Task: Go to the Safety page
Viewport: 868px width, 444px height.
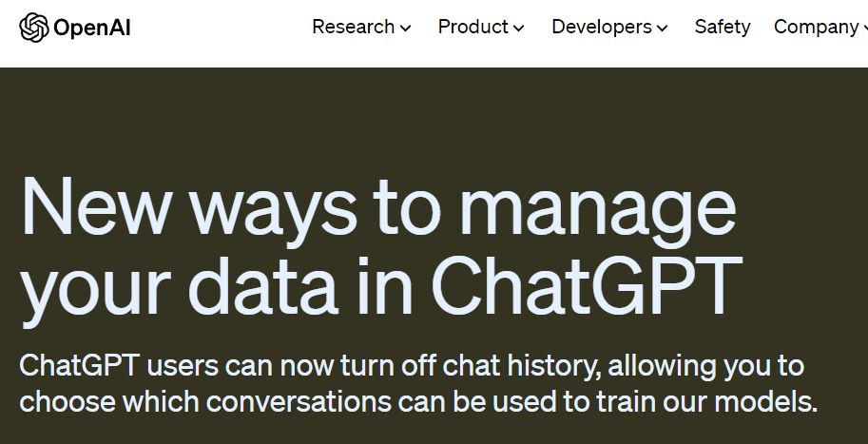Action: point(723,27)
